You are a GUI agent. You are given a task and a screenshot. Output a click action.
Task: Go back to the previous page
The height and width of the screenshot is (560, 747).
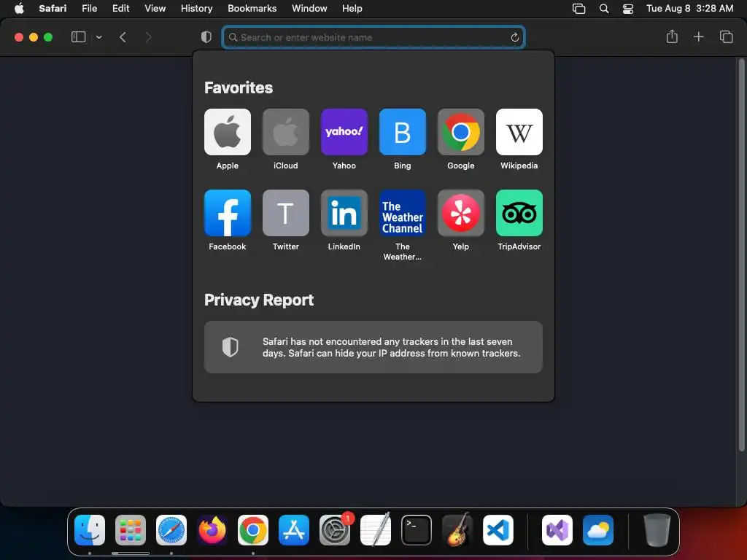pos(123,37)
